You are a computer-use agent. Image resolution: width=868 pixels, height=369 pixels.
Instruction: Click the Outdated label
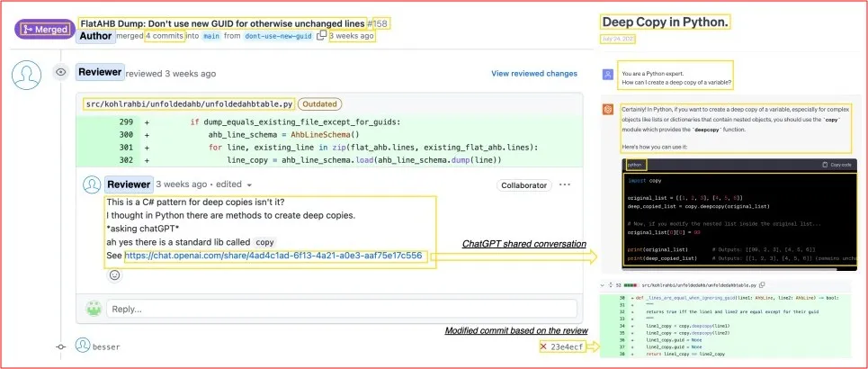point(320,104)
